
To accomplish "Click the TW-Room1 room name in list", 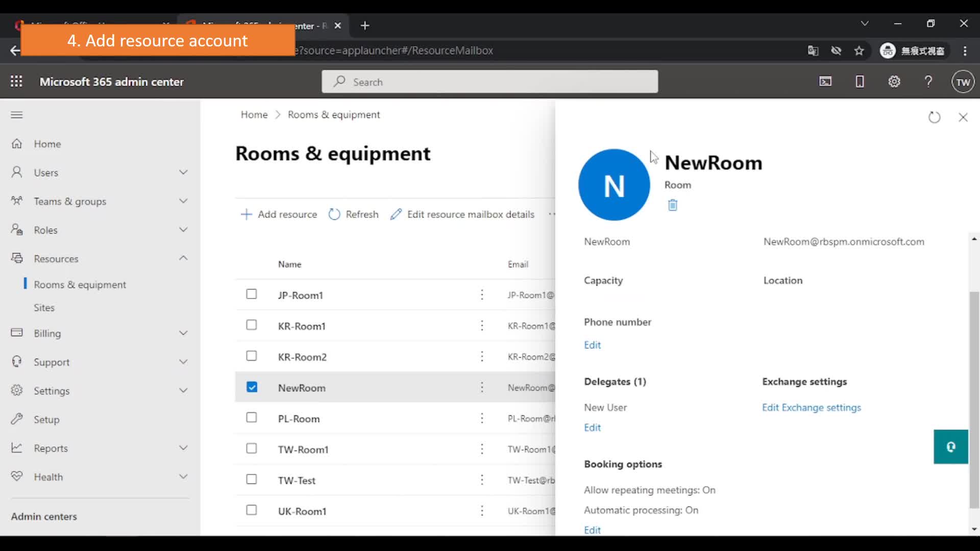I will coord(302,449).
